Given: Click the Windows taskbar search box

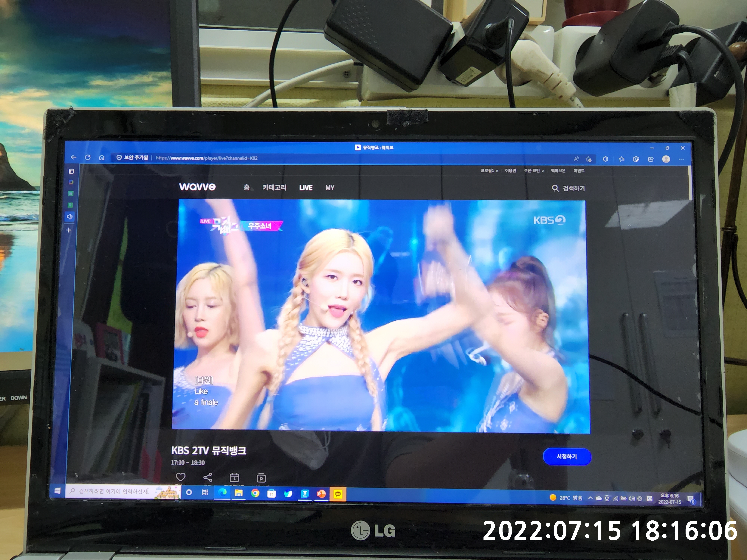Looking at the screenshot, I should click(123, 491).
